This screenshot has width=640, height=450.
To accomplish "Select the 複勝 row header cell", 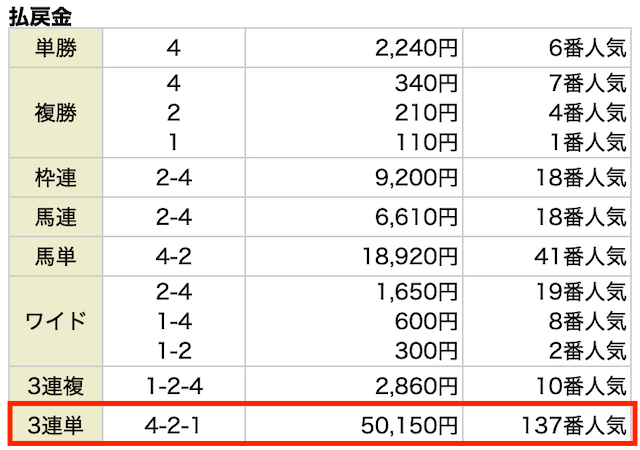I will click(56, 113).
